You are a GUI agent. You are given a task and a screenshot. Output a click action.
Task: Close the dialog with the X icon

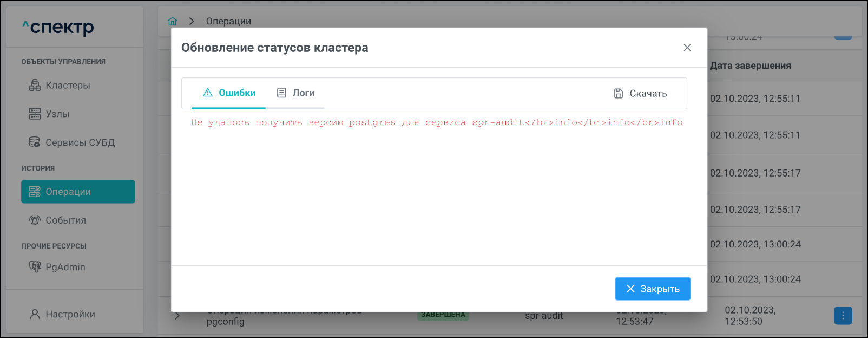coord(687,48)
